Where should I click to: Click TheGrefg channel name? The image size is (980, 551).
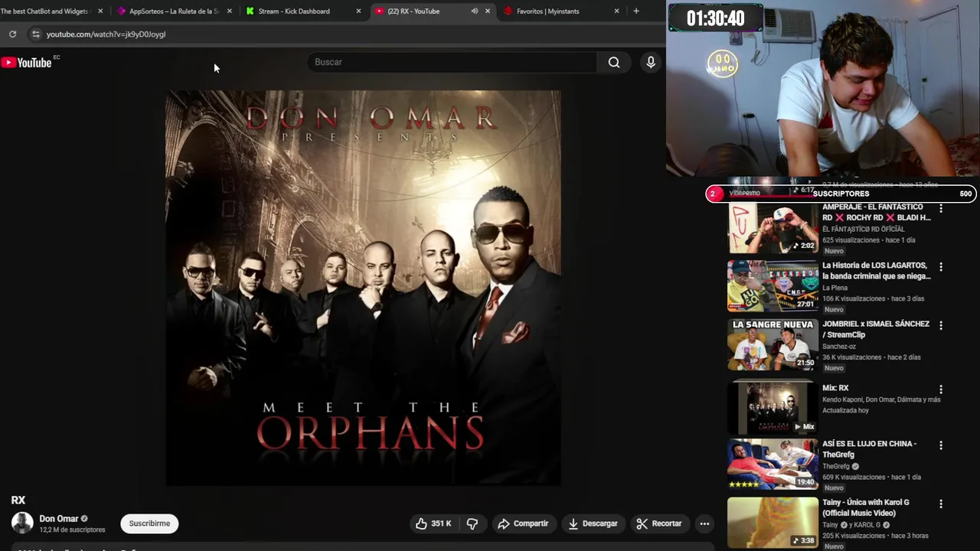point(836,466)
